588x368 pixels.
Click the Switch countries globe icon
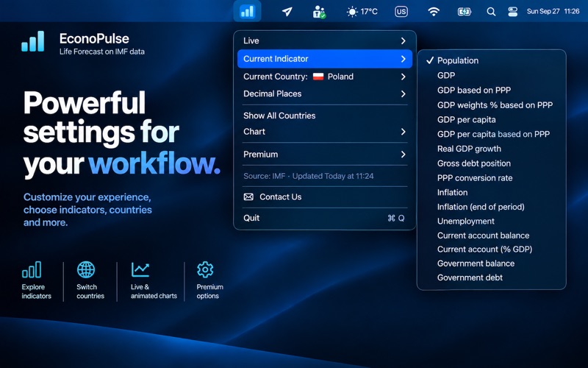[86, 269]
